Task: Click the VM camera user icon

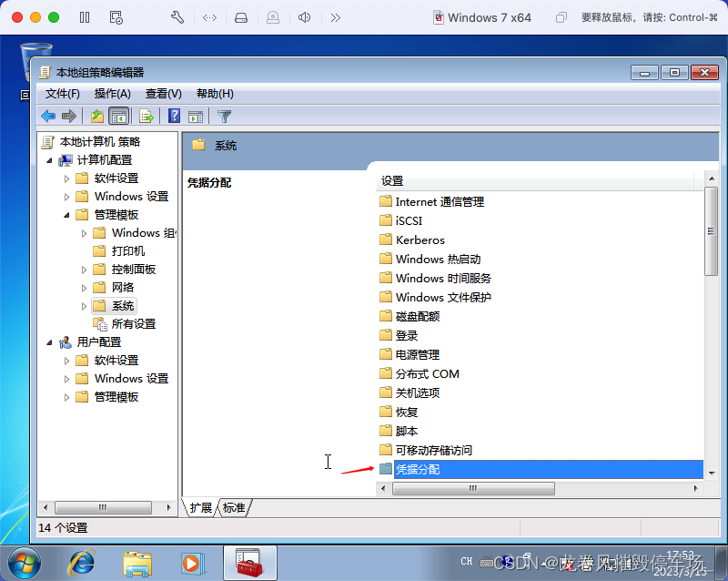Action: point(273,17)
